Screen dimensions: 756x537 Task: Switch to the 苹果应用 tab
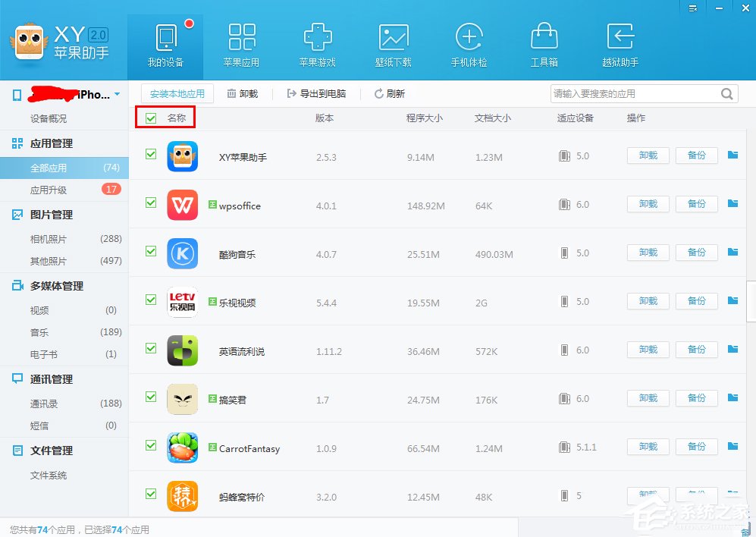241,43
